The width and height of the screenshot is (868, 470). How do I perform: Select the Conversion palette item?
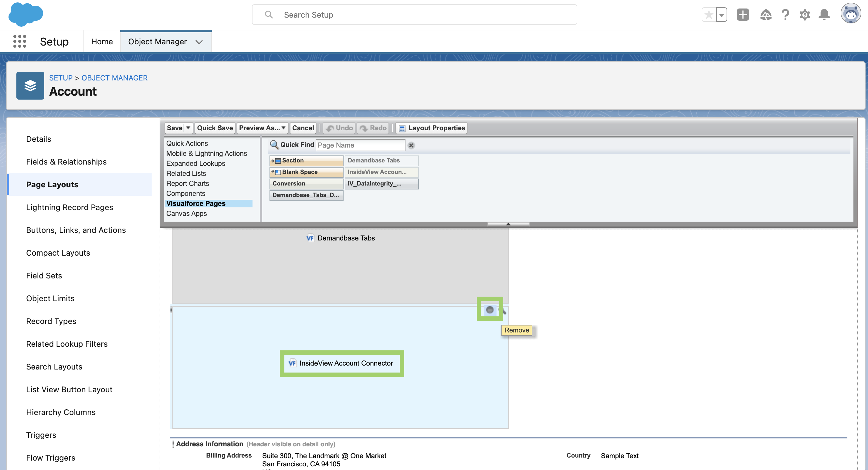[x=306, y=183]
